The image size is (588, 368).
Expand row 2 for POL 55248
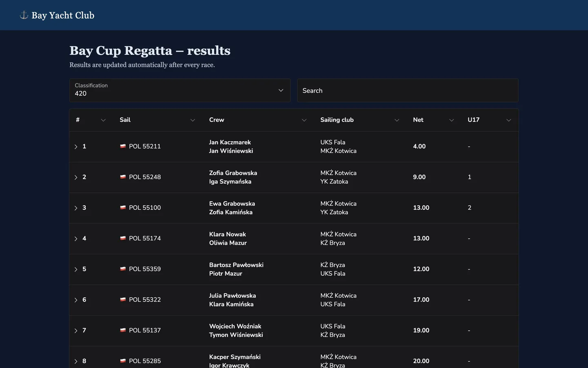pos(76,177)
